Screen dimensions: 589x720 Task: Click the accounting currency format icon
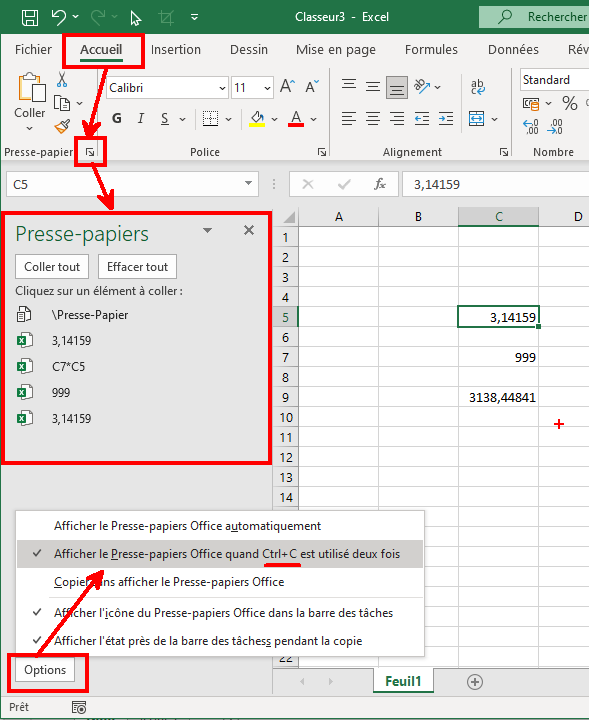click(x=531, y=104)
